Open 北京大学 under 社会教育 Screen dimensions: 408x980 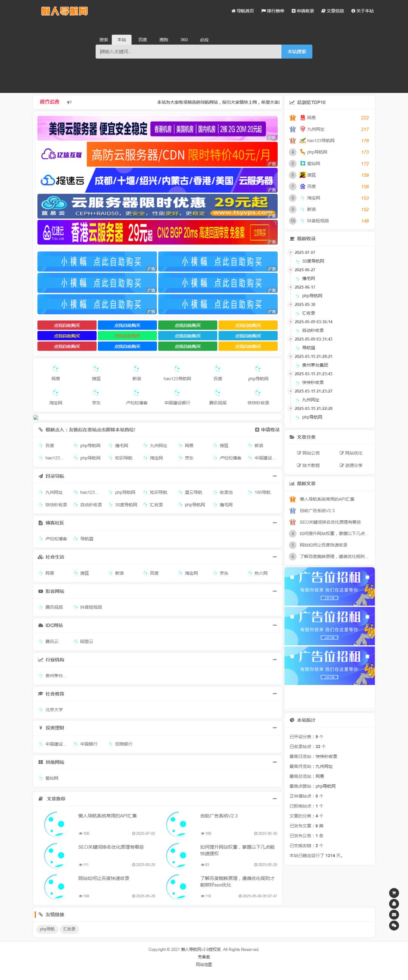tap(54, 710)
